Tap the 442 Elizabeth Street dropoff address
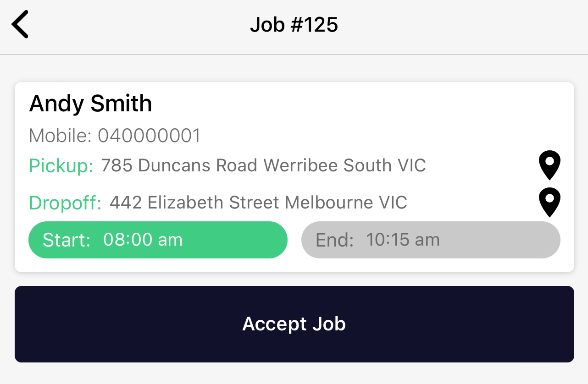The height and width of the screenshot is (384, 588). (258, 202)
